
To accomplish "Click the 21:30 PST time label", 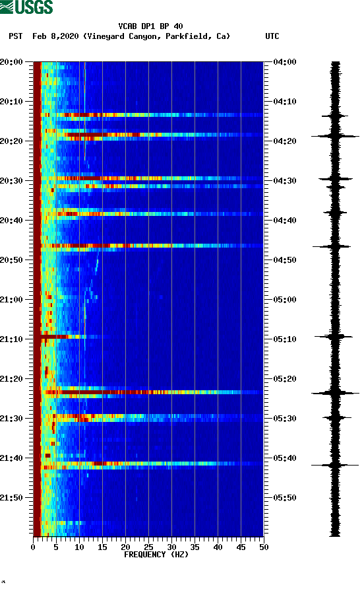I will pyautogui.click(x=11, y=419).
